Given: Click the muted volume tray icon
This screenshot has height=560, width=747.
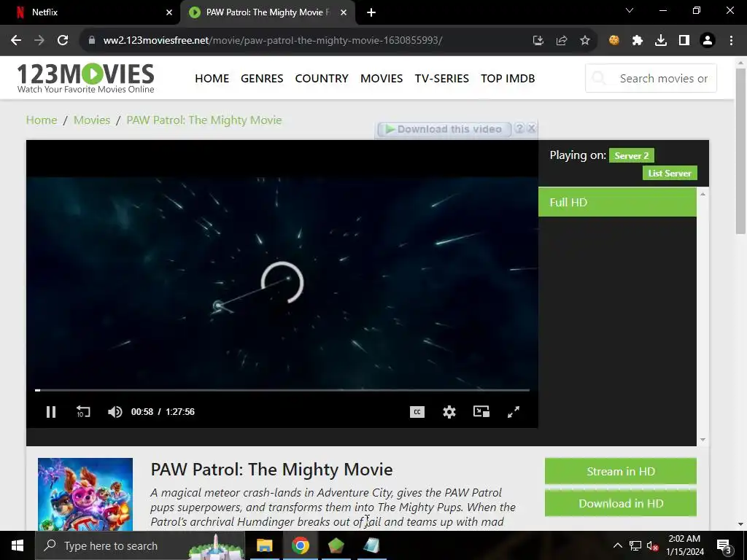Looking at the screenshot, I should (653, 545).
